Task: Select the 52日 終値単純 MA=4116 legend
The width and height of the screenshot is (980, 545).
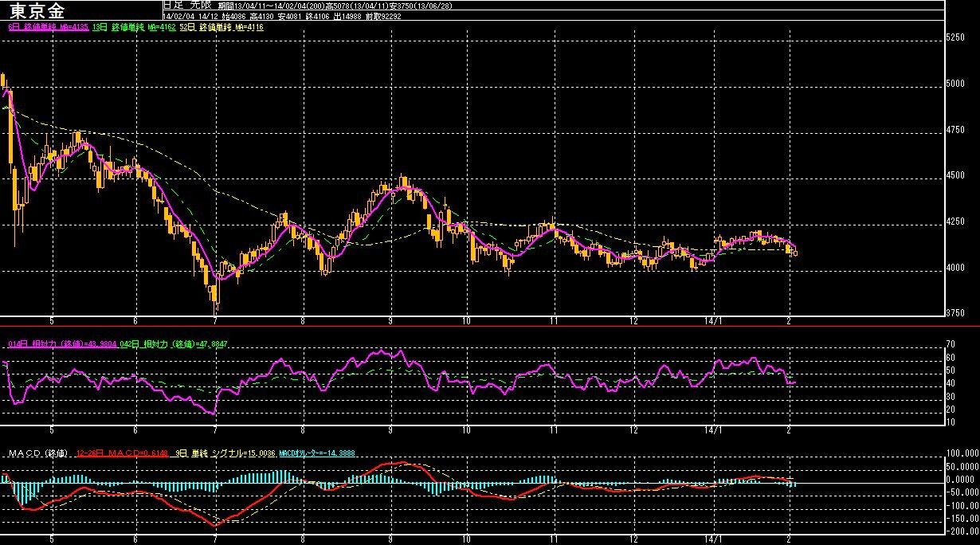Action: [x=223, y=27]
